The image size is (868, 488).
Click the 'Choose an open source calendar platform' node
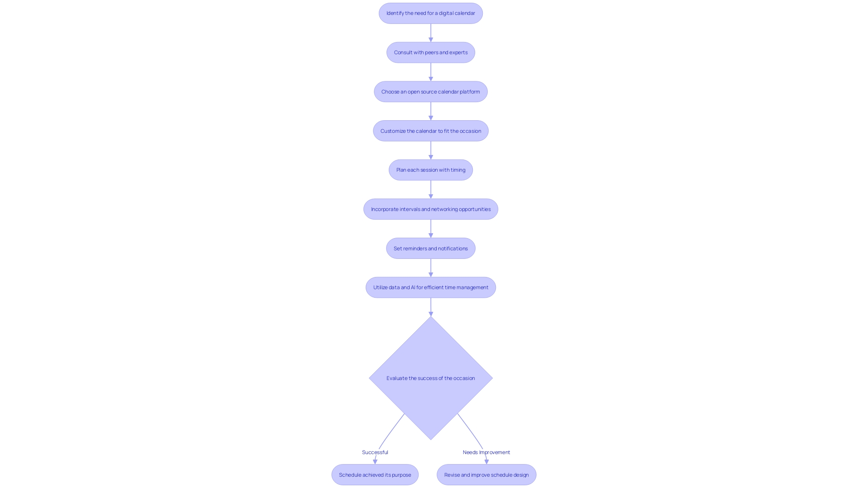click(430, 91)
